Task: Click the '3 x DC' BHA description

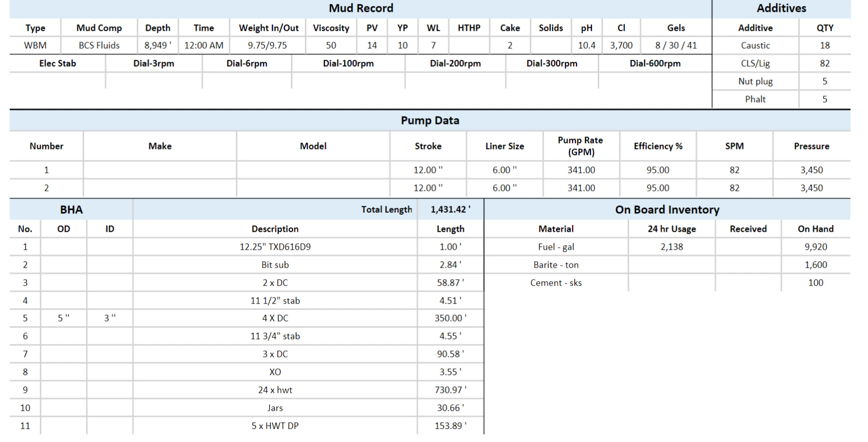Action: click(275, 354)
